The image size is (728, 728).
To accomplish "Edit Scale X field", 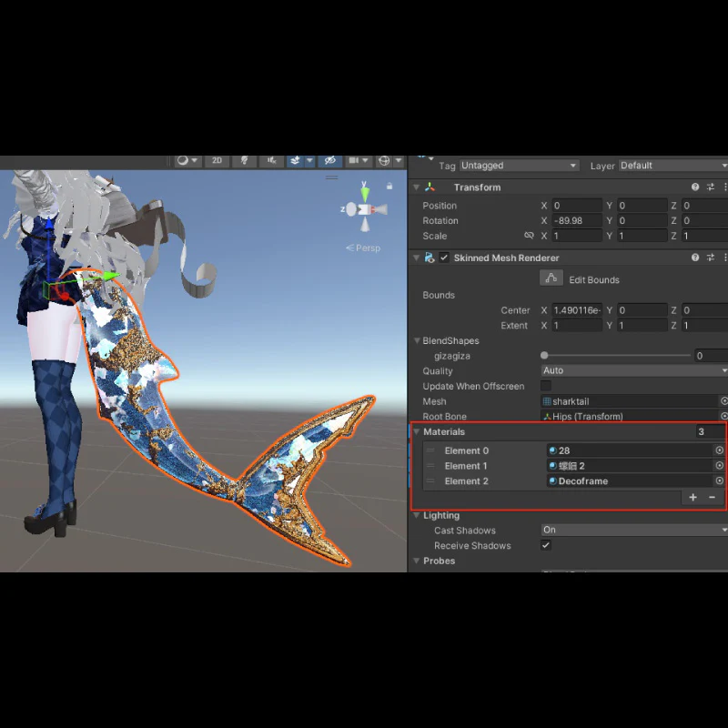I will pos(577,236).
